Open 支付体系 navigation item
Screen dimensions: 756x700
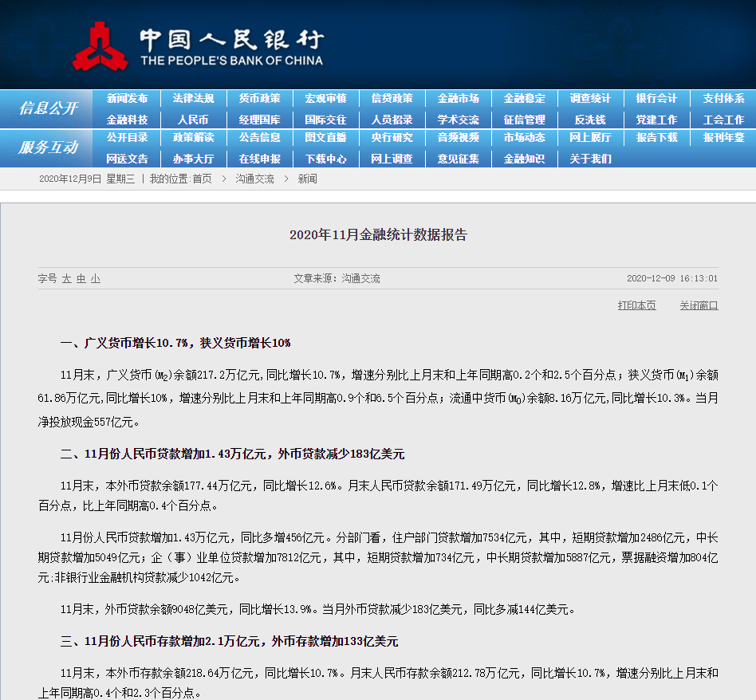[723, 98]
